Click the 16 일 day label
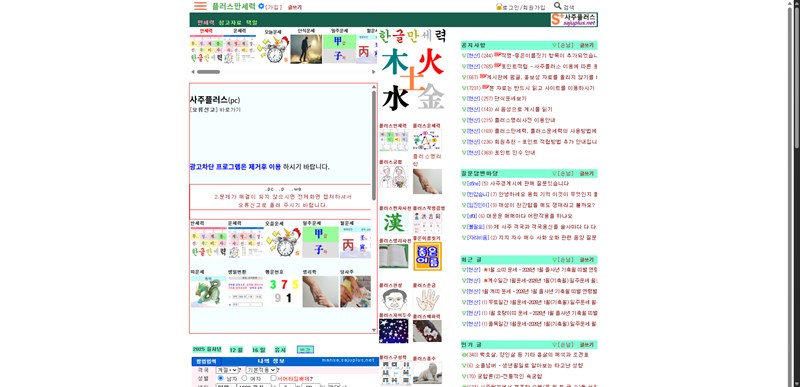 [259, 350]
